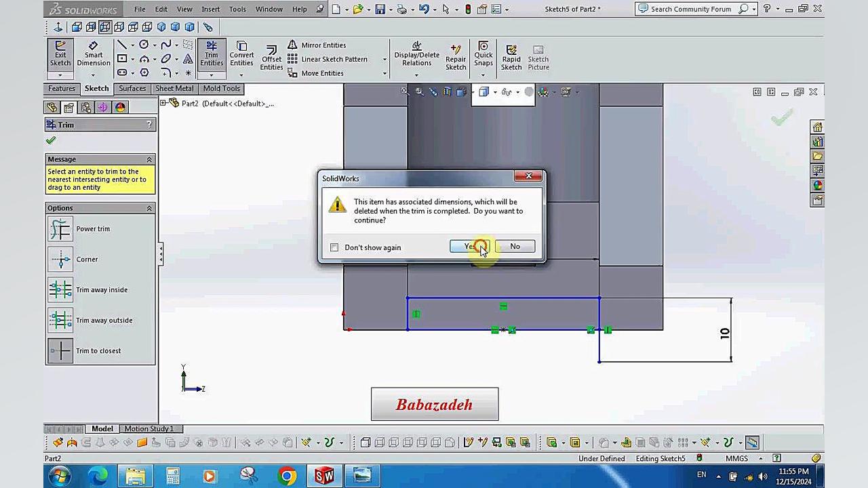Viewport: 868px width, 488px height.
Task: Click the Undo icon
Action: (424, 9)
